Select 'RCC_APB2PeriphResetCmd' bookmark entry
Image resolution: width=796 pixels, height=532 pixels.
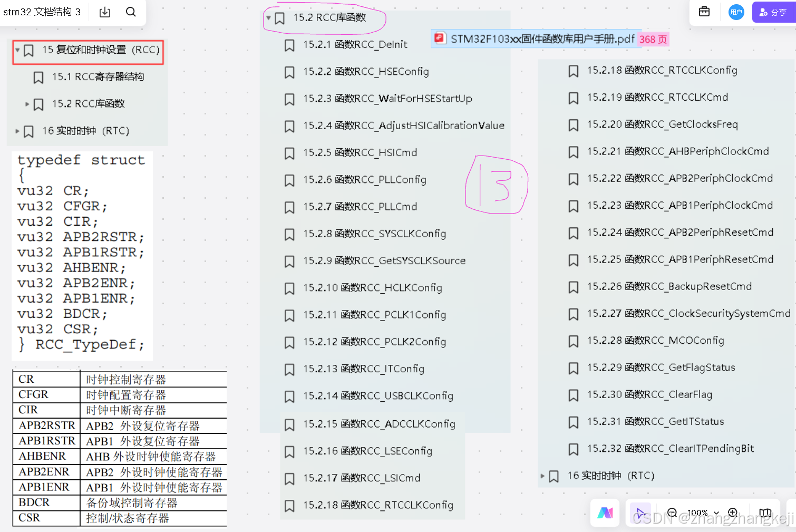point(681,232)
